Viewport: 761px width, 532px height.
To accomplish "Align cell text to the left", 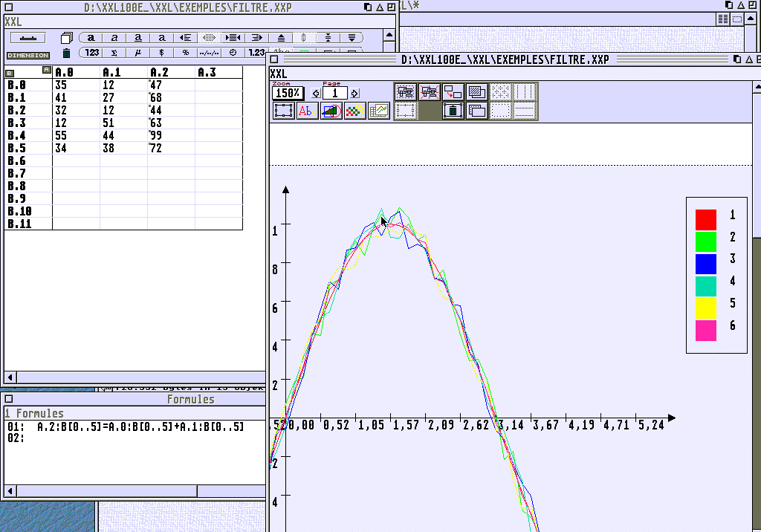I will pos(185,37).
